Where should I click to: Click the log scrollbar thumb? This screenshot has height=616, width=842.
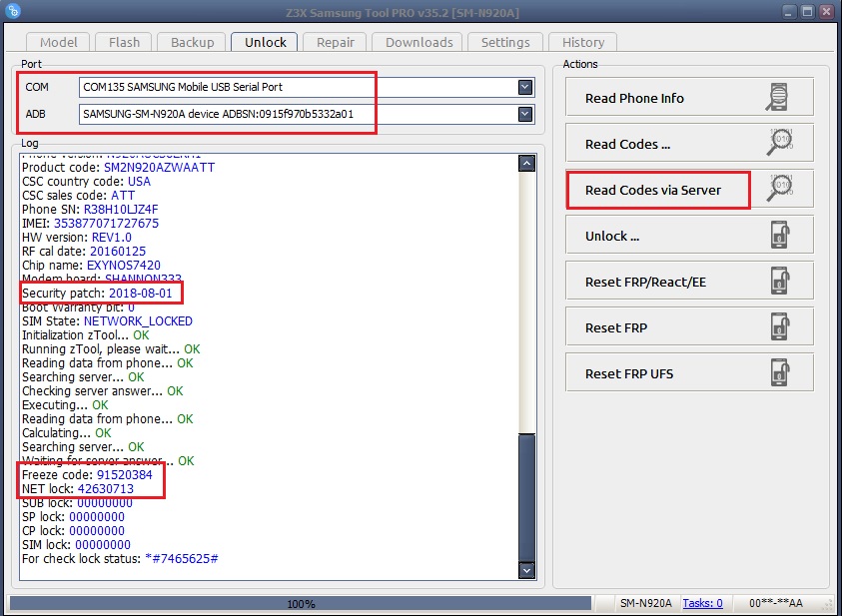click(x=526, y=497)
